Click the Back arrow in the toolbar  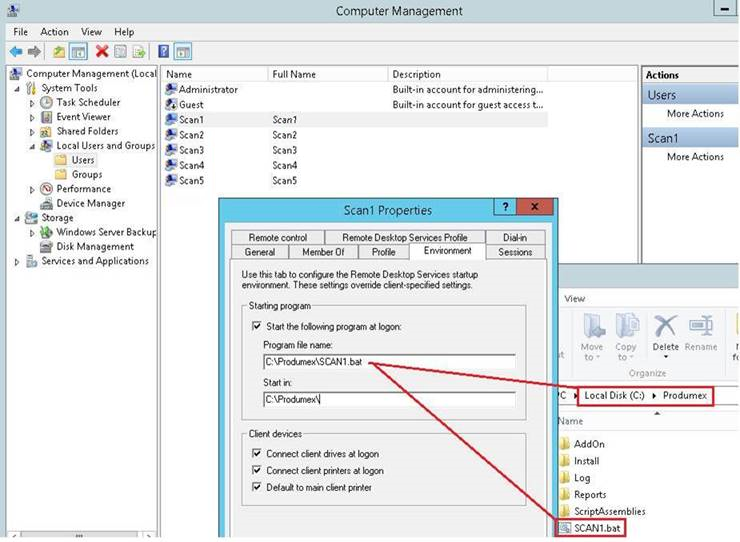16,52
